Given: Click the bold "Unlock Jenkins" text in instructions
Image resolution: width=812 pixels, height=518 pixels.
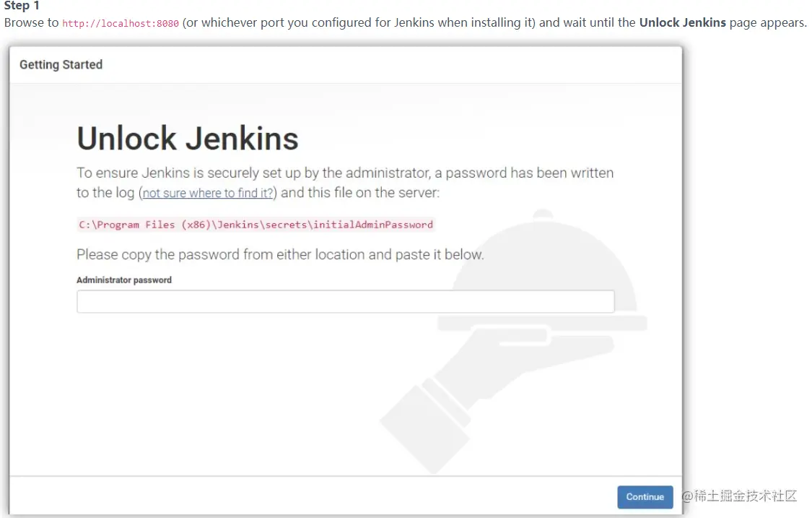Looking at the screenshot, I should point(682,22).
